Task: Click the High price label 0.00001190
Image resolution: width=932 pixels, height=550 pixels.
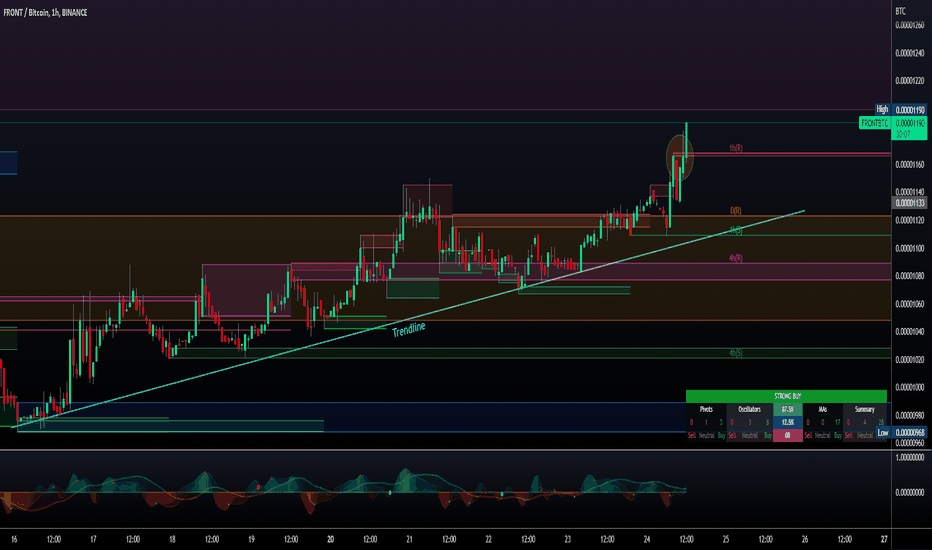Action: 910,110
